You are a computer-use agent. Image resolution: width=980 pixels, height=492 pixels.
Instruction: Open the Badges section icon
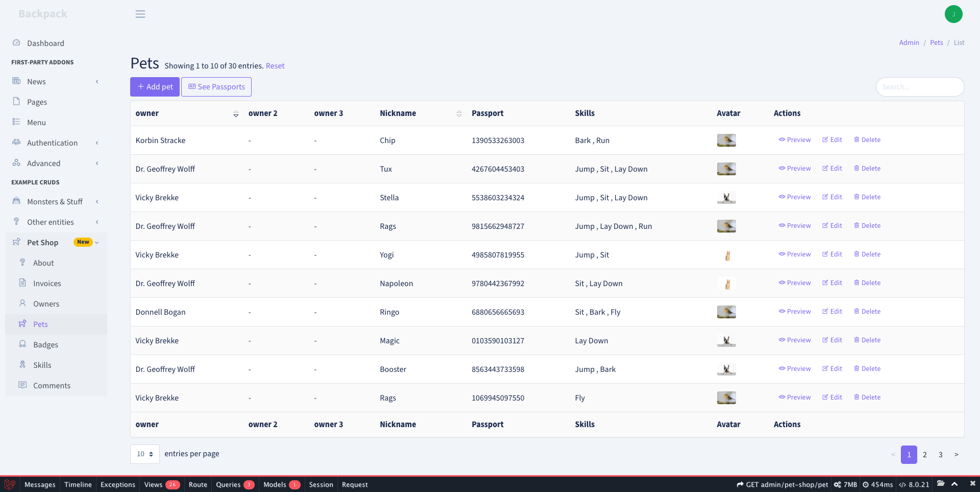22,344
